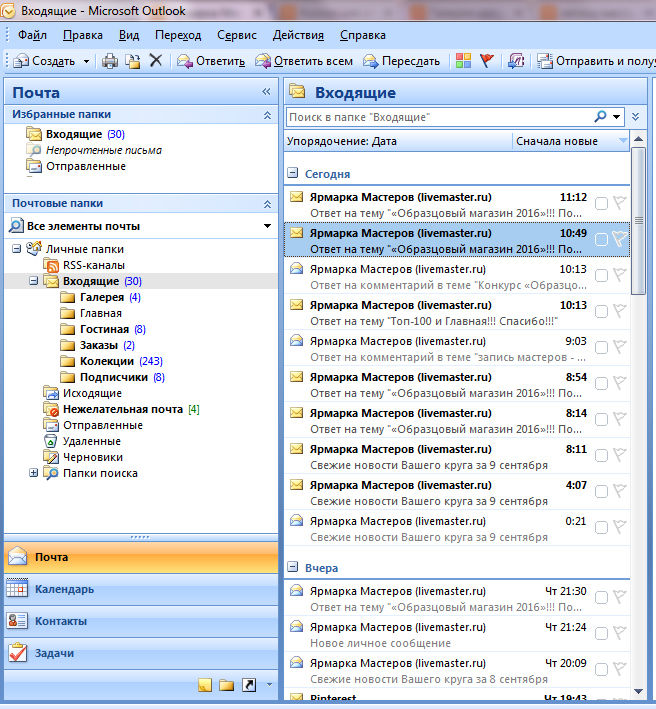Select Непрочтенные письма in the favorites list
The width and height of the screenshot is (656, 709).
click(x=104, y=150)
